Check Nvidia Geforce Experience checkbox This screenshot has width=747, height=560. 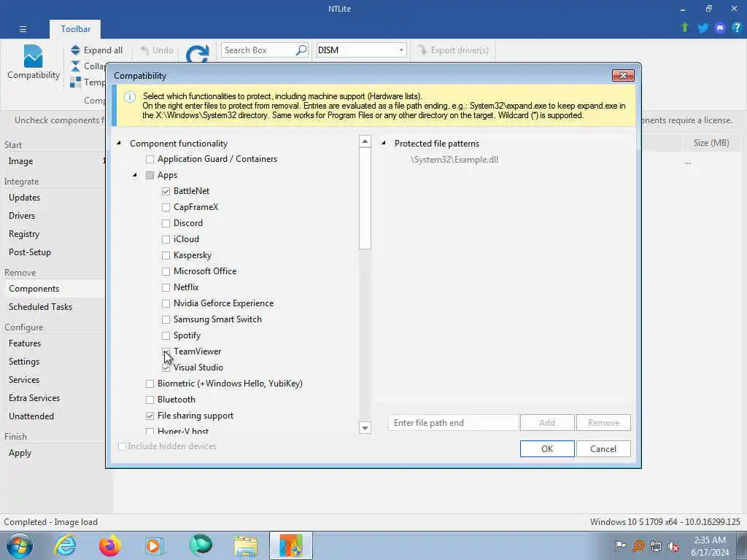166,303
